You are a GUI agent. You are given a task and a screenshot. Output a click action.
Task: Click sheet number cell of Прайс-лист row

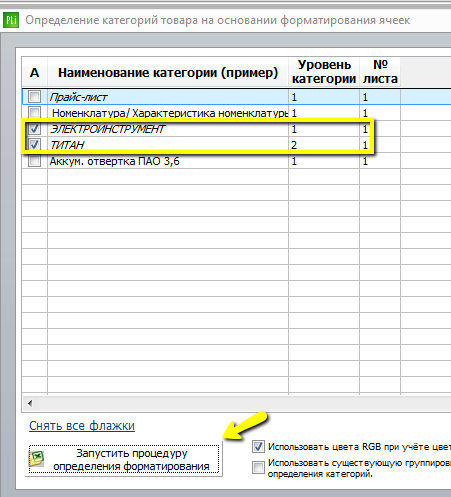[380, 97]
